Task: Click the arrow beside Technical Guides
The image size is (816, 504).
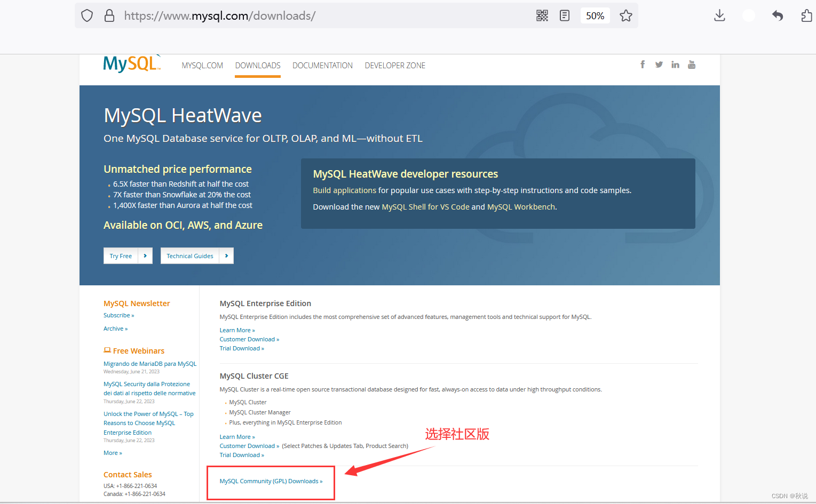Action: [x=226, y=256]
